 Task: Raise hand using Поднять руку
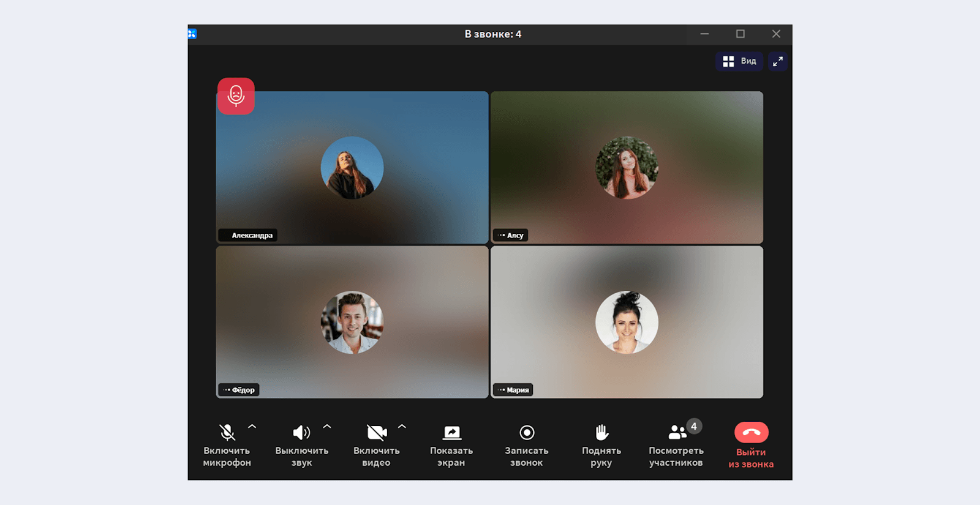(x=601, y=433)
